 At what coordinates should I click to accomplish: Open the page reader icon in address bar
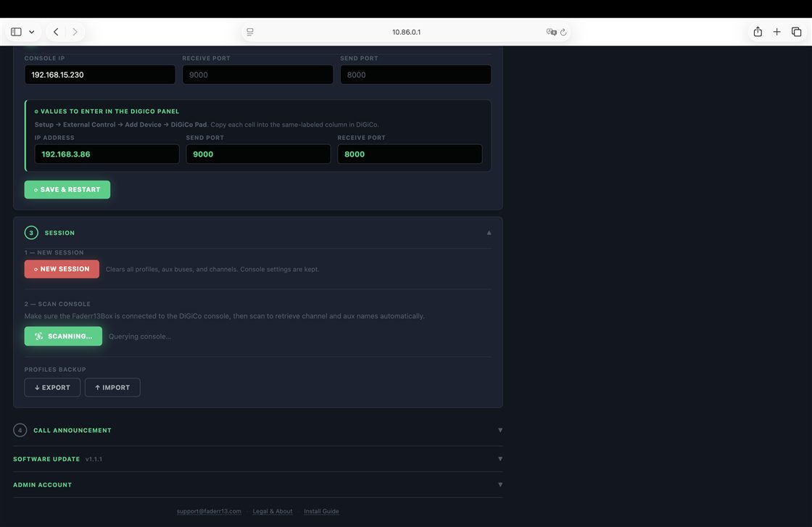pyautogui.click(x=250, y=32)
